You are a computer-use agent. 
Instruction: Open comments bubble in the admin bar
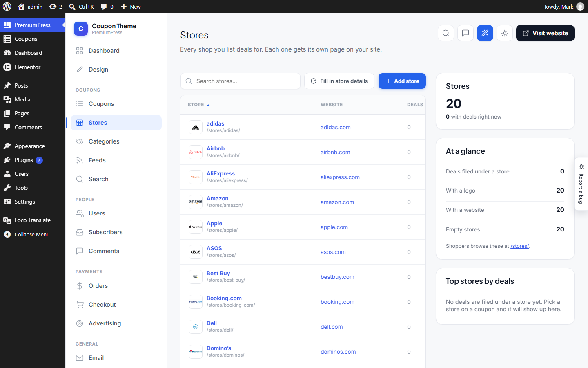click(107, 7)
